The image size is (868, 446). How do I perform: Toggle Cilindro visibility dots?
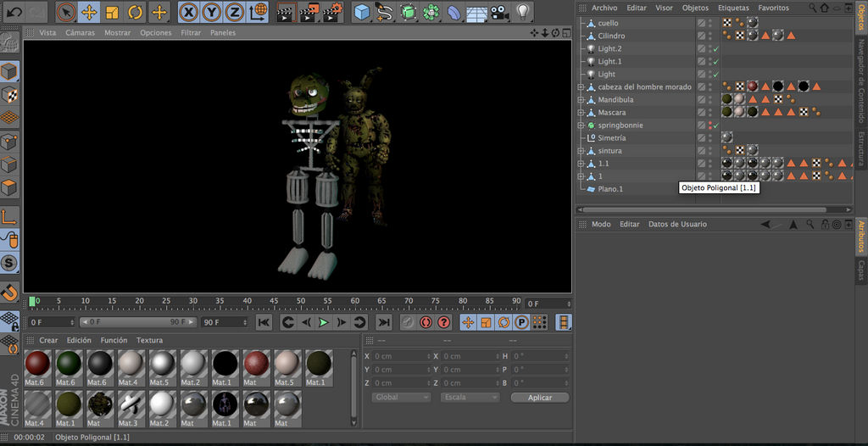pyautogui.click(x=710, y=36)
